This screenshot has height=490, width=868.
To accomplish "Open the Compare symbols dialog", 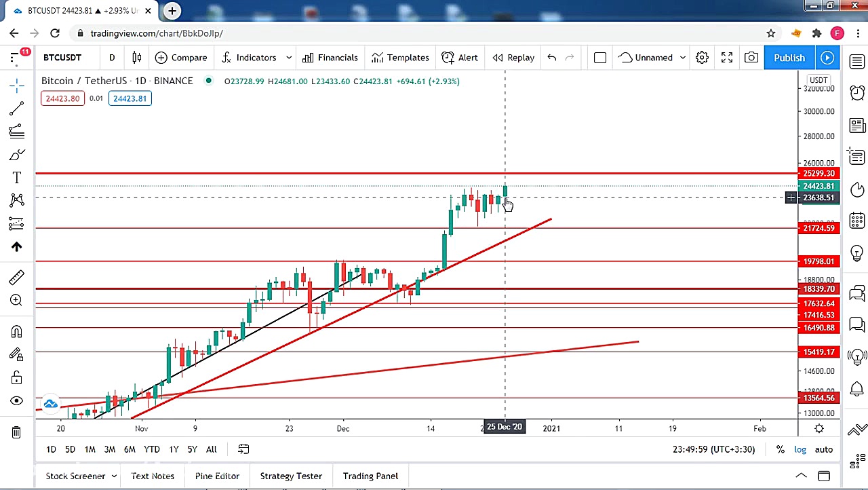I will [181, 58].
